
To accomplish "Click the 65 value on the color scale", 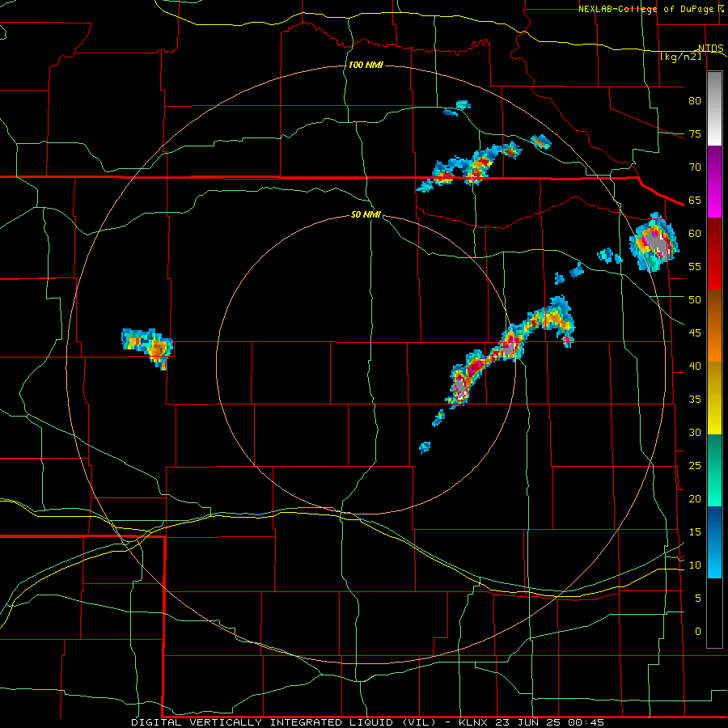I will [695, 200].
